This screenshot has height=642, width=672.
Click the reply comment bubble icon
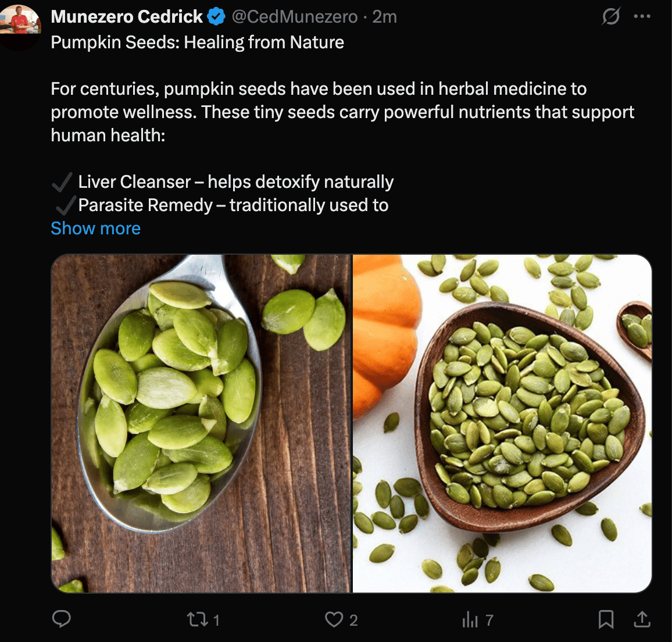point(61,619)
